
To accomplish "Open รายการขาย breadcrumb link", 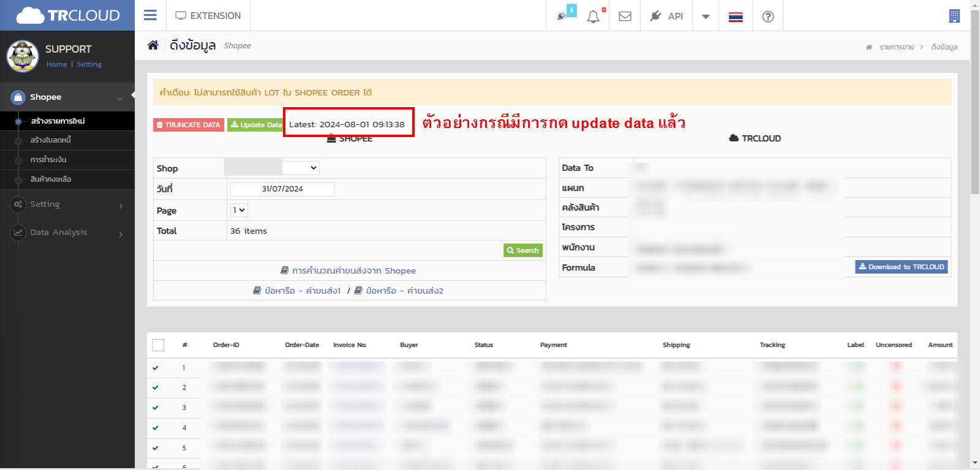I will click(897, 47).
